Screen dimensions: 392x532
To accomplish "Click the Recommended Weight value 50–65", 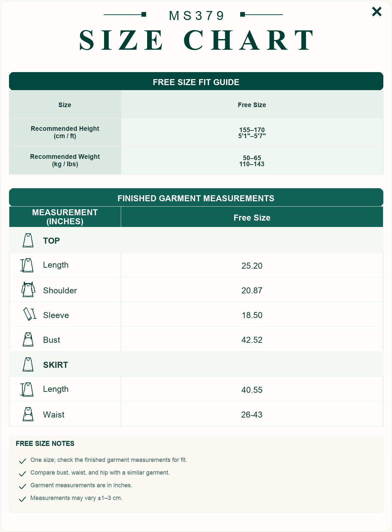I will point(252,158).
